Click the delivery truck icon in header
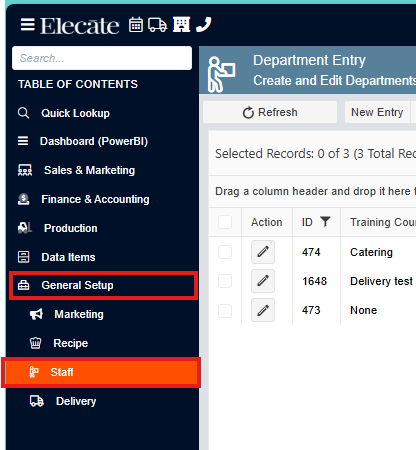This screenshot has width=416, height=450. coord(157,25)
